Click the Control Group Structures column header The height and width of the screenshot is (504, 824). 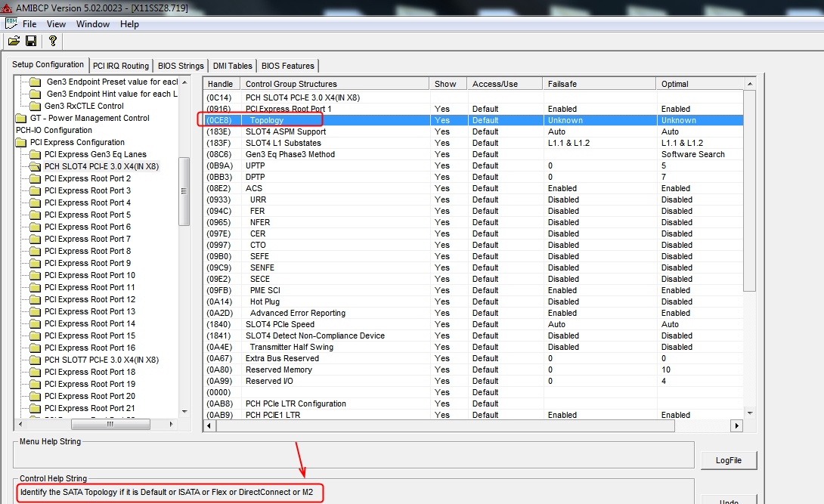pos(335,84)
